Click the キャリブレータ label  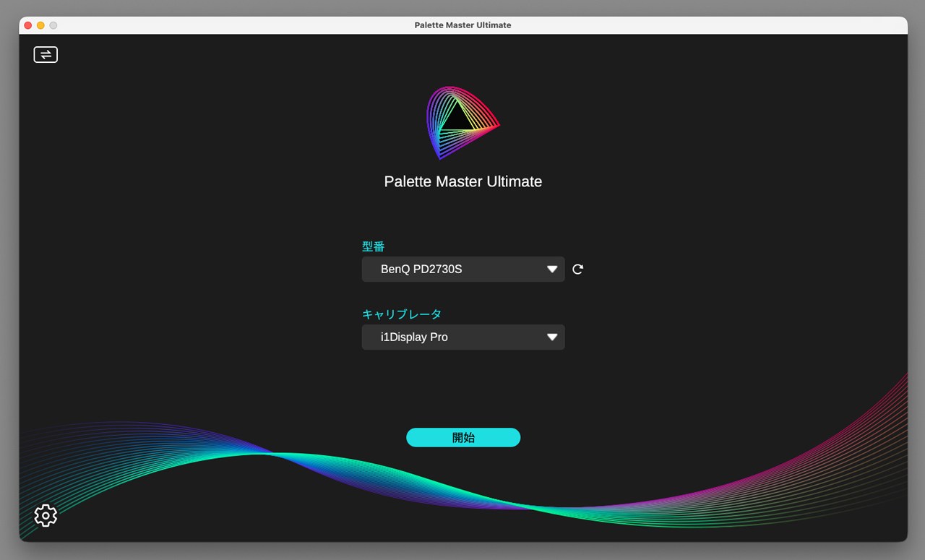tap(401, 314)
